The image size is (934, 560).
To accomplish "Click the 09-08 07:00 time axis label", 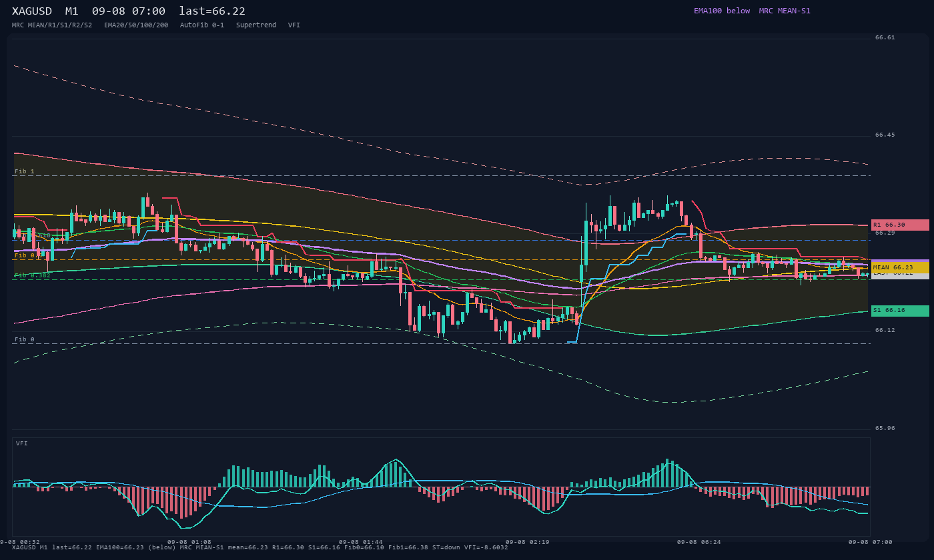I will (x=871, y=542).
